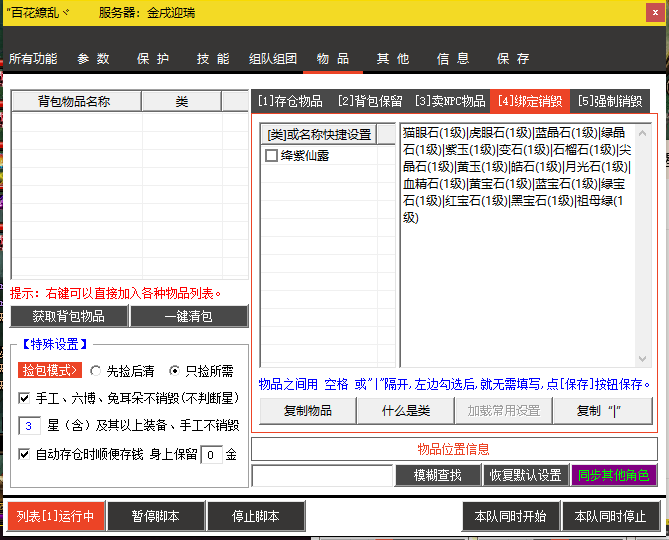
Task: Click the 恢复默认设置 button
Action: tap(526, 475)
